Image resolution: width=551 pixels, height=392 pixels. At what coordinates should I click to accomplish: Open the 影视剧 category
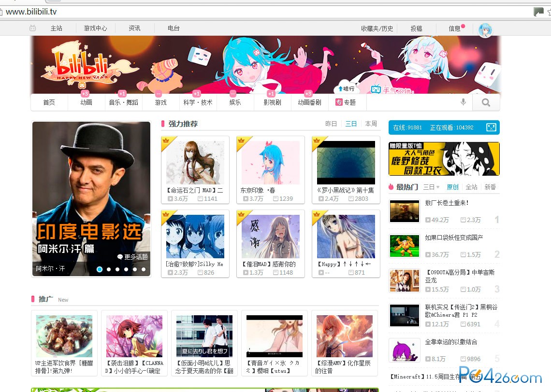click(x=272, y=102)
